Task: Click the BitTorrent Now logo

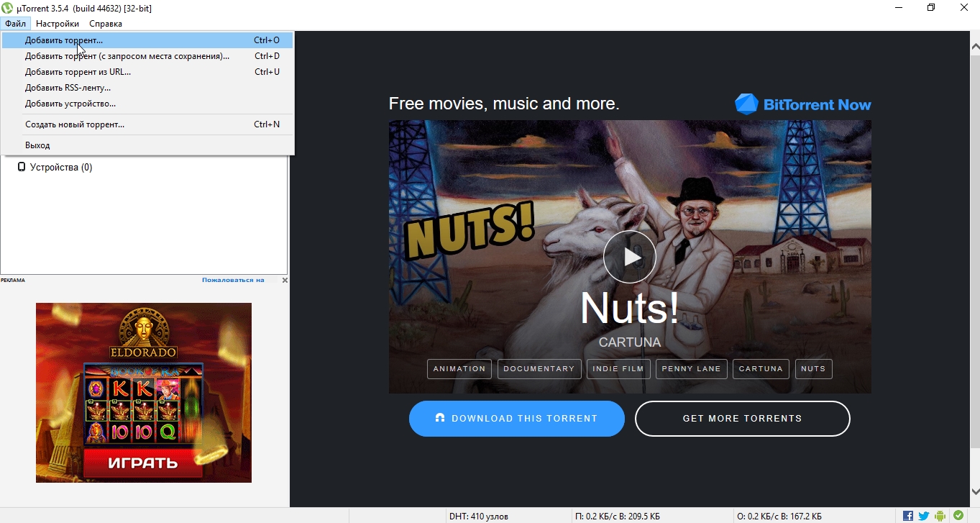Action: pos(803,104)
